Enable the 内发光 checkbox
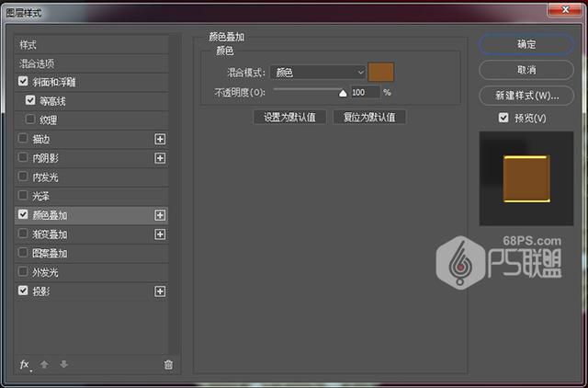588x388 pixels. coord(23,177)
